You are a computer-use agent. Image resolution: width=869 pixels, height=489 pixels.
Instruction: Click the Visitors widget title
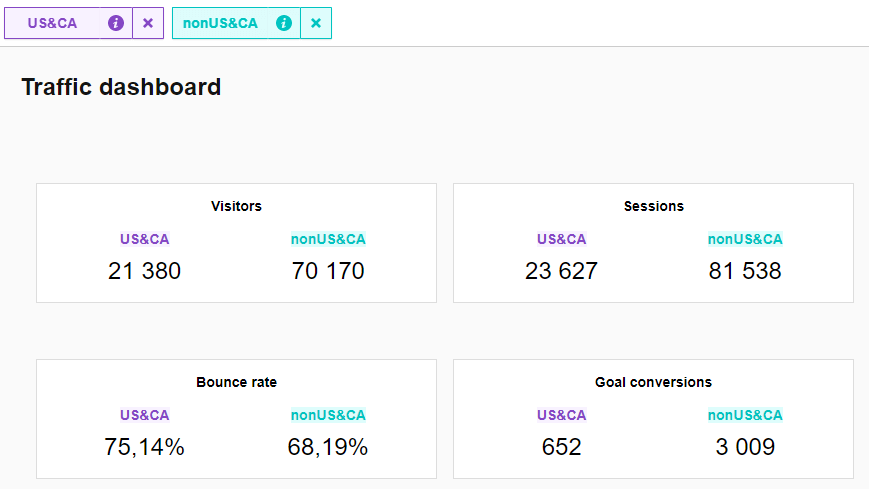(236, 206)
